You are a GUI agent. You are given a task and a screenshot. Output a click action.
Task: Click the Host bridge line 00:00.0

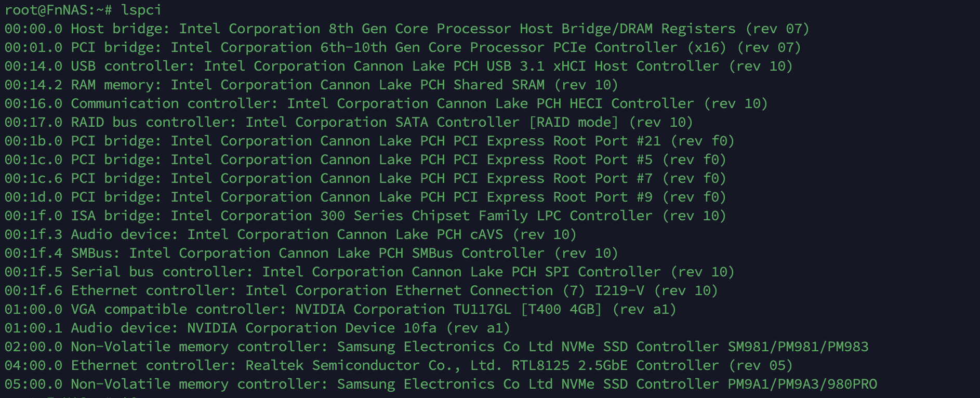coord(406,29)
